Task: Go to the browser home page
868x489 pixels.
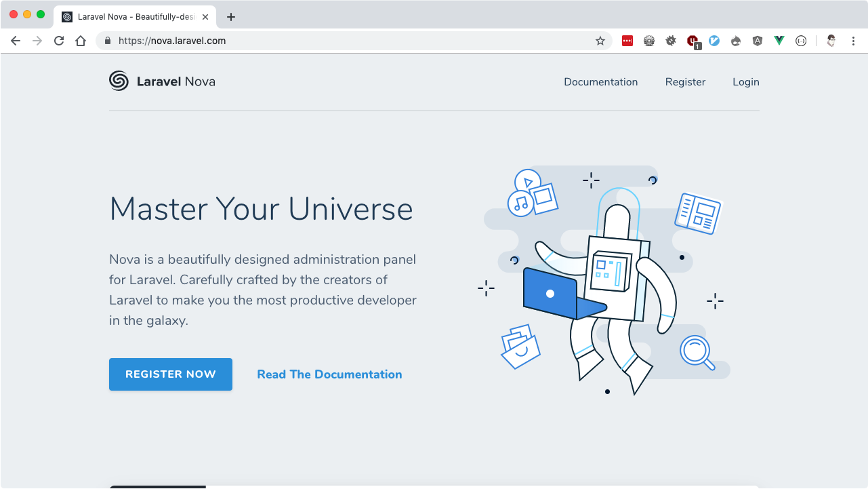Action: [81, 41]
